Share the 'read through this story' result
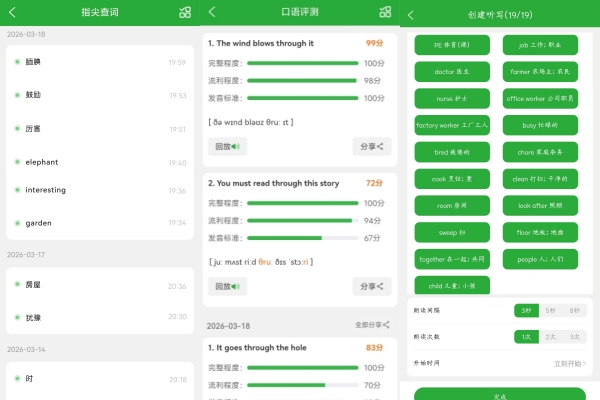The height and width of the screenshot is (400, 600). (371, 286)
